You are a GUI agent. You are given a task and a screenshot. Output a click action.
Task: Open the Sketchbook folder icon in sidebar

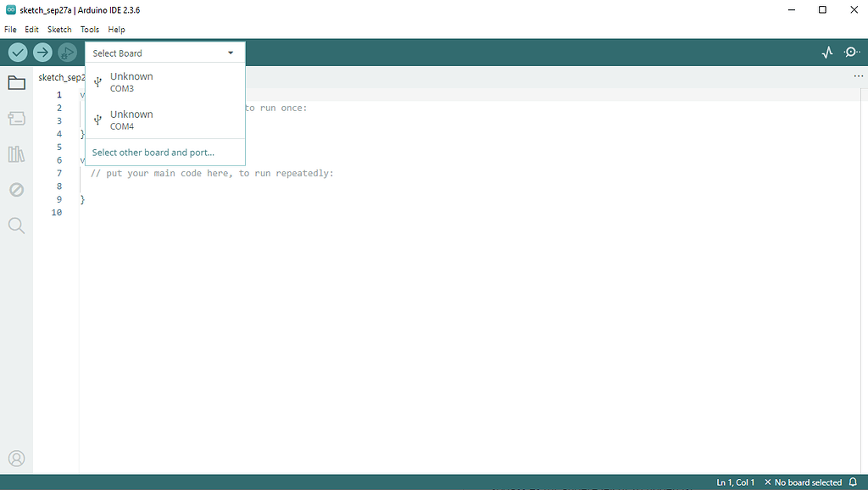pos(17,83)
